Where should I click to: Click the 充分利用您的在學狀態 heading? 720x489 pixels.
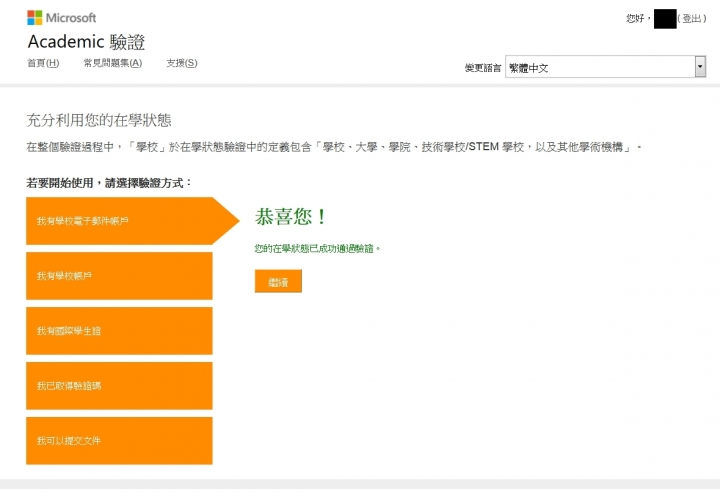pyautogui.click(x=99, y=120)
